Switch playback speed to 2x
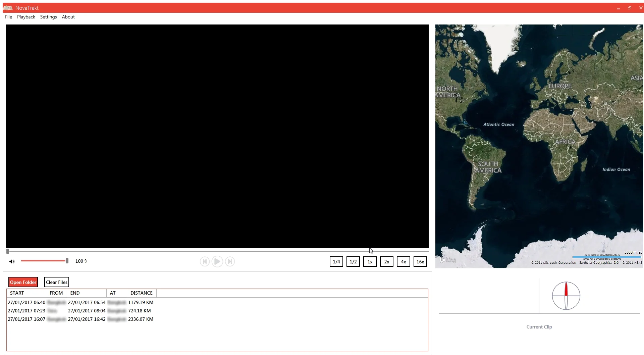This screenshot has height=355, width=644. (x=386, y=262)
